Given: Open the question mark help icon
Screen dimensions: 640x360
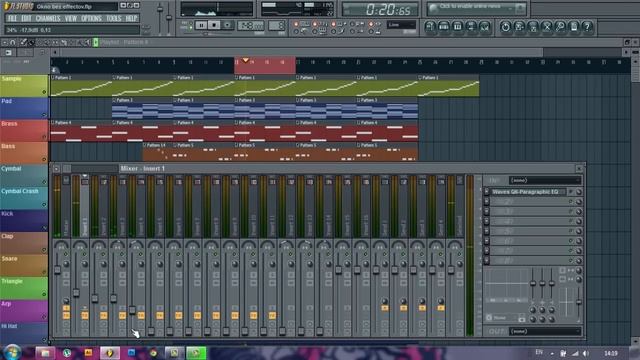Looking at the screenshot, I should [x=587, y=27].
